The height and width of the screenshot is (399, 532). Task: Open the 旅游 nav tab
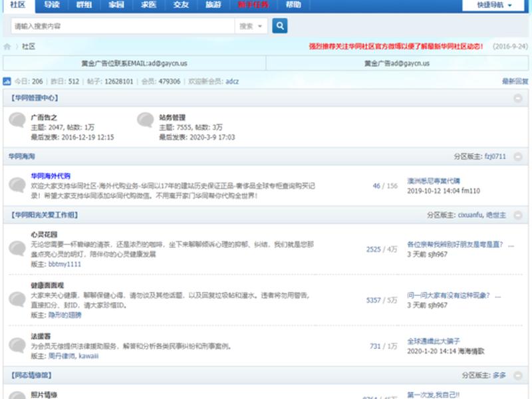213,5
